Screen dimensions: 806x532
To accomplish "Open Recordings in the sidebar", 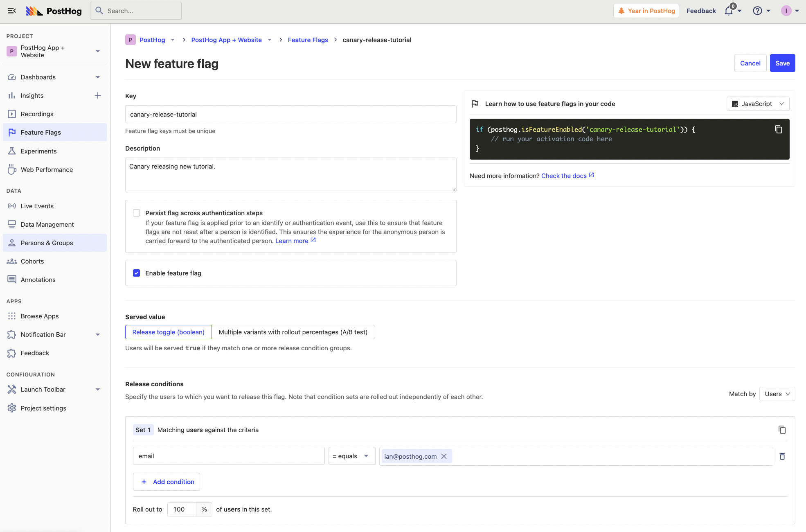I will point(37,114).
